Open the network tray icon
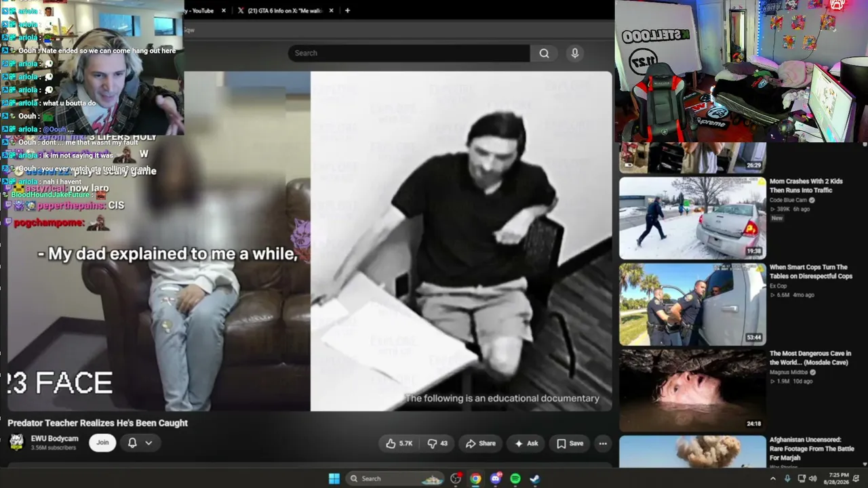Screen dimensions: 868x488 coord(802,479)
